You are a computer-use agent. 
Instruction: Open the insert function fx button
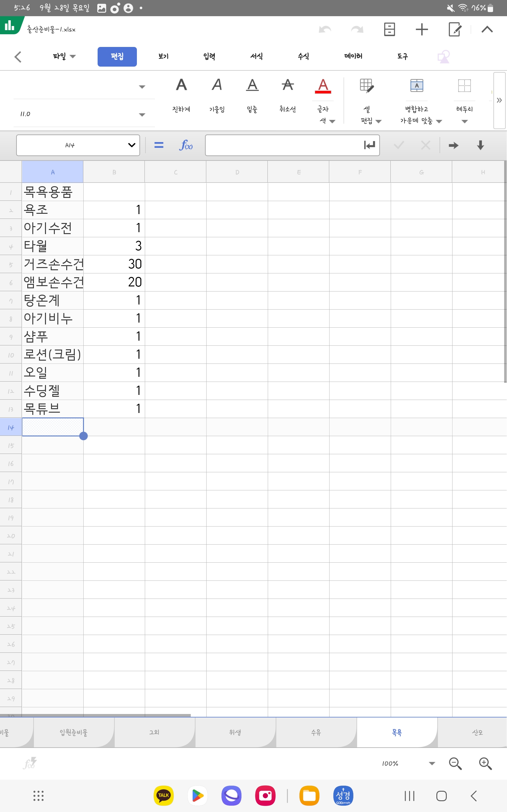[x=185, y=145]
